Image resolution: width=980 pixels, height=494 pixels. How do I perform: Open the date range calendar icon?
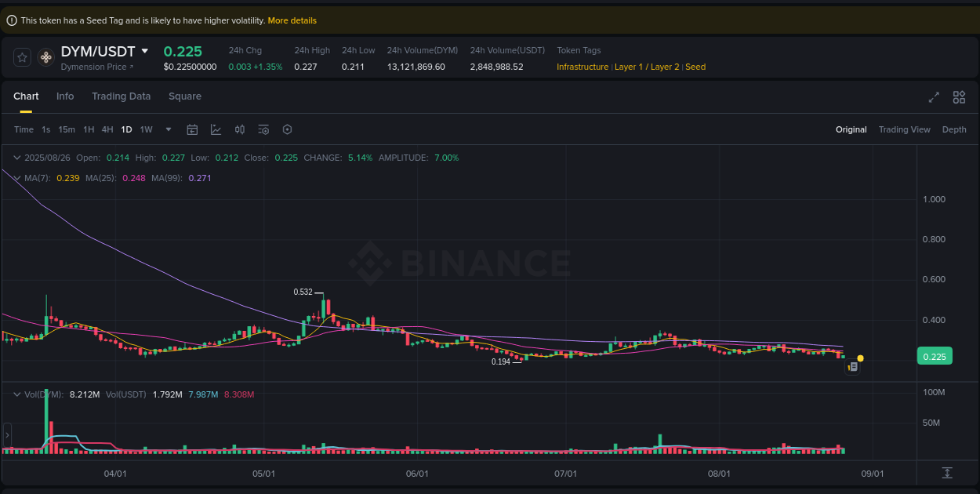(x=192, y=129)
